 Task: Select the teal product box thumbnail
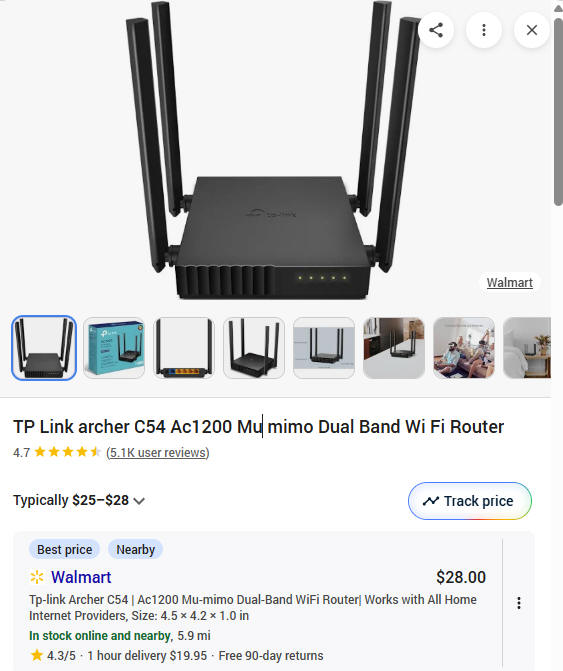(114, 348)
